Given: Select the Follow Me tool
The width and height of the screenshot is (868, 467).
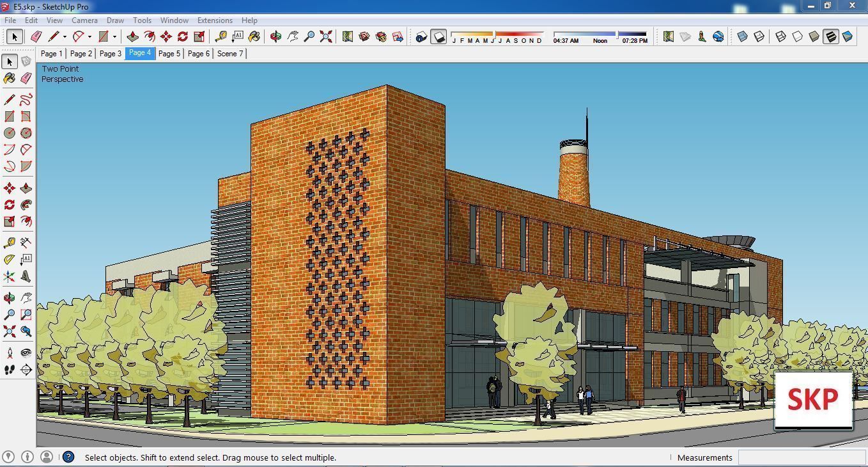Looking at the screenshot, I should [26, 205].
